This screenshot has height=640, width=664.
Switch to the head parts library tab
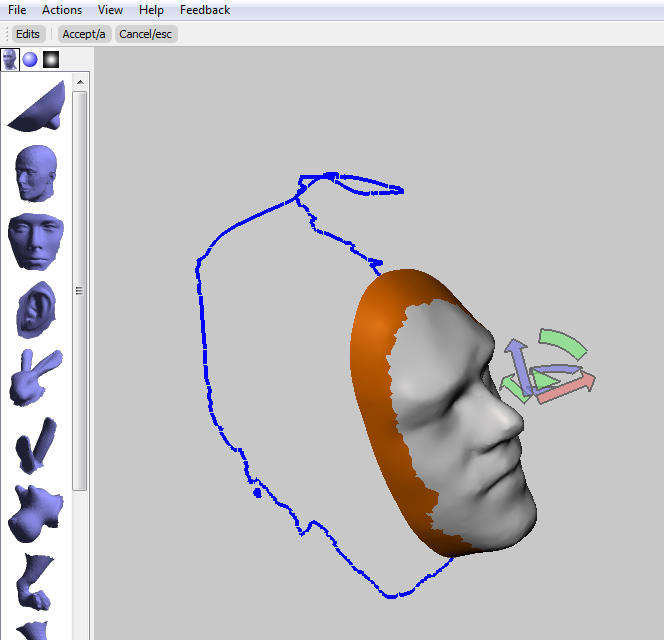point(10,59)
